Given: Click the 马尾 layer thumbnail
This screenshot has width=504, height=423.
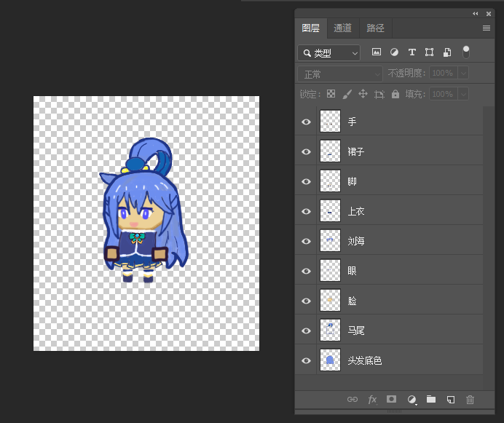Looking at the screenshot, I should pos(330,331).
